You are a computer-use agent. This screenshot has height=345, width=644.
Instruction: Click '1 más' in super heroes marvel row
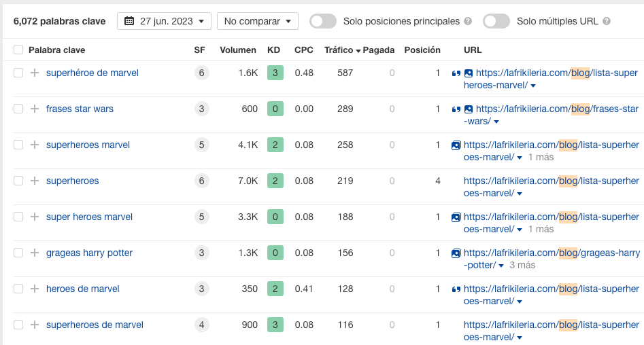pyautogui.click(x=541, y=230)
